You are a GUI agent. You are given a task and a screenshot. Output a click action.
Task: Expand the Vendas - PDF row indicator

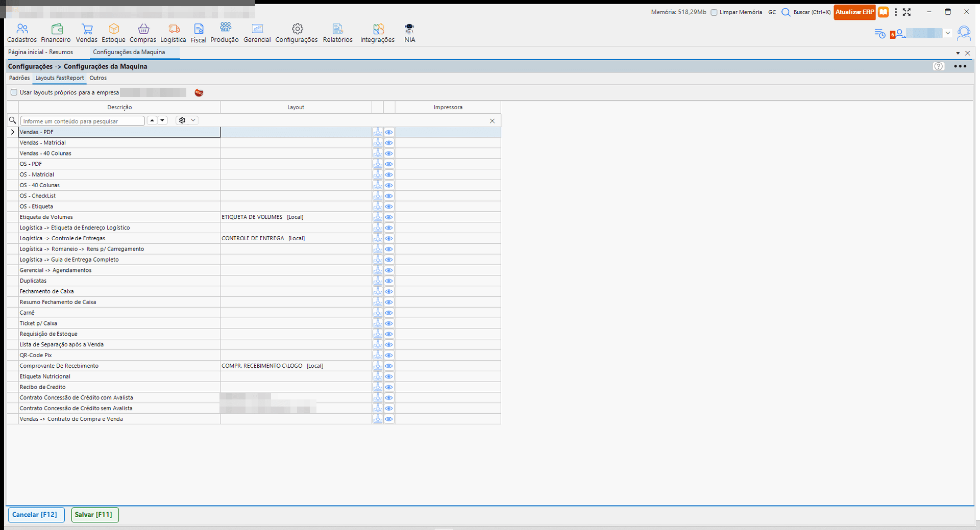click(x=13, y=132)
